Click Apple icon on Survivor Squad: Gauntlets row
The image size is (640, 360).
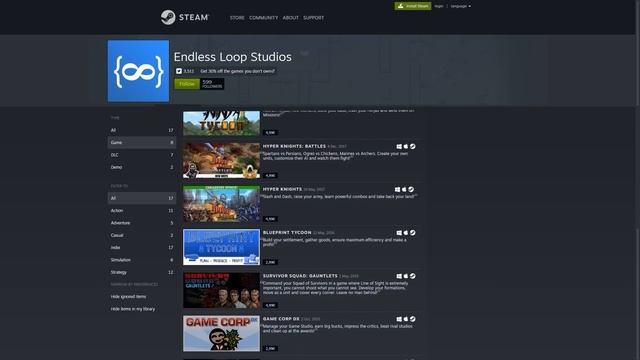click(x=406, y=276)
